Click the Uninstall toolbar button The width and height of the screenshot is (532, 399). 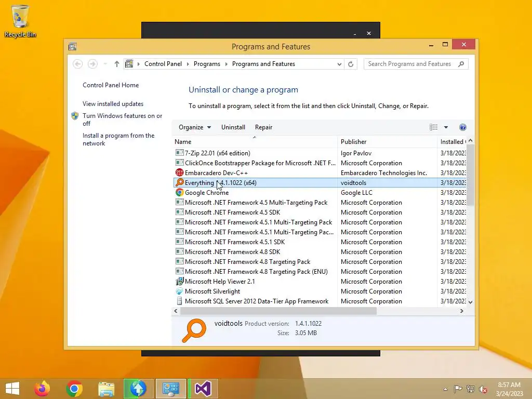click(233, 127)
